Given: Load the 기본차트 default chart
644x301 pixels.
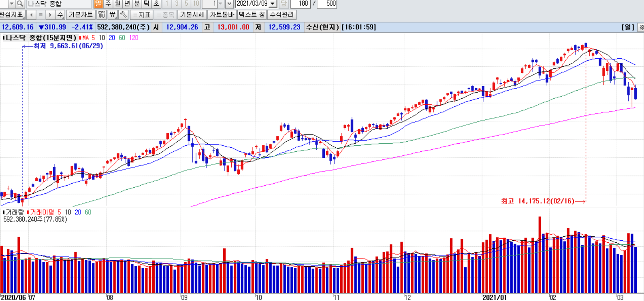Looking at the screenshot, I should tap(81, 15).
